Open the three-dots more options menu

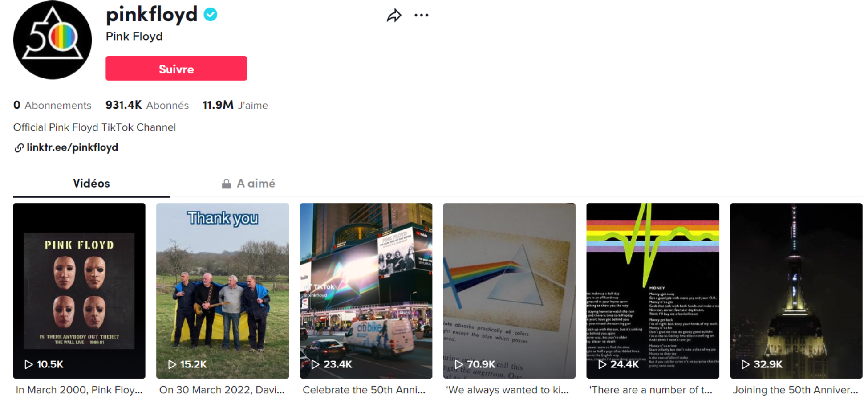point(421,15)
